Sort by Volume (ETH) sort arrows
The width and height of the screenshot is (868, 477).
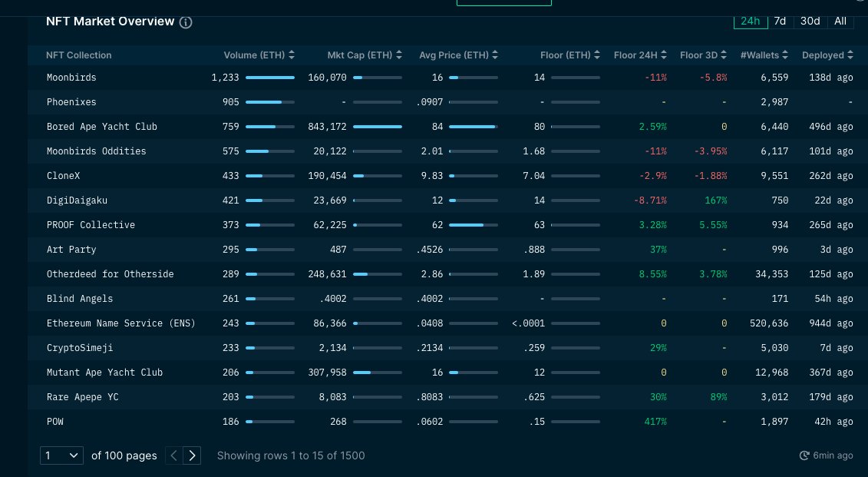(292, 55)
